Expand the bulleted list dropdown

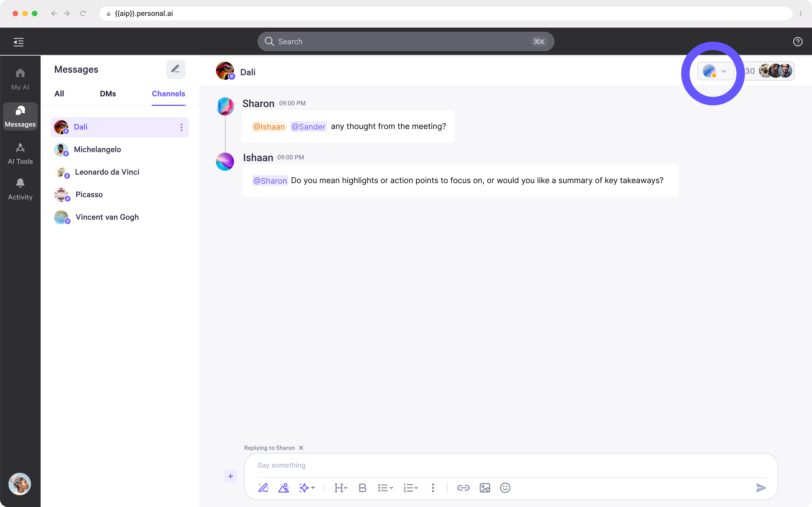click(385, 487)
